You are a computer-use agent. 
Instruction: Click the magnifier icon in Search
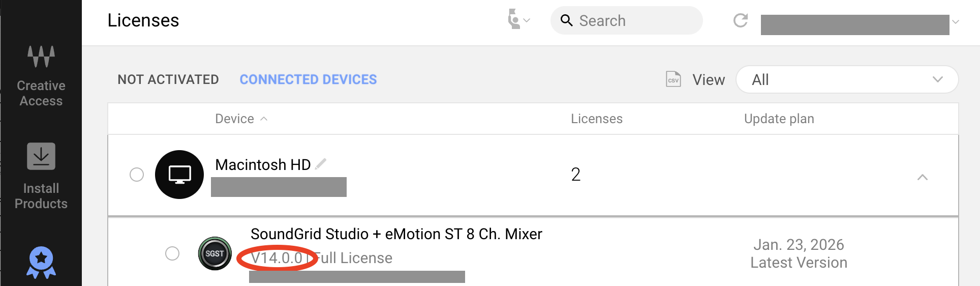[x=567, y=20]
